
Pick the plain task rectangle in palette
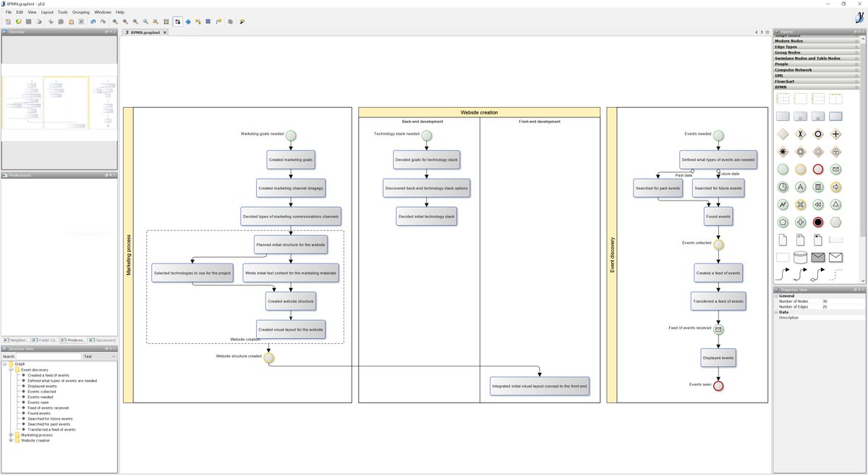pyautogui.click(x=783, y=116)
